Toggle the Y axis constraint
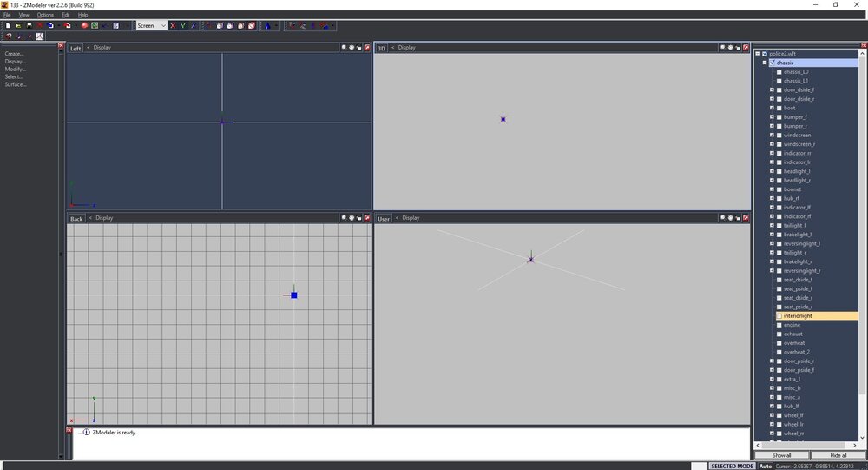This screenshot has width=868, height=470. coord(182,25)
